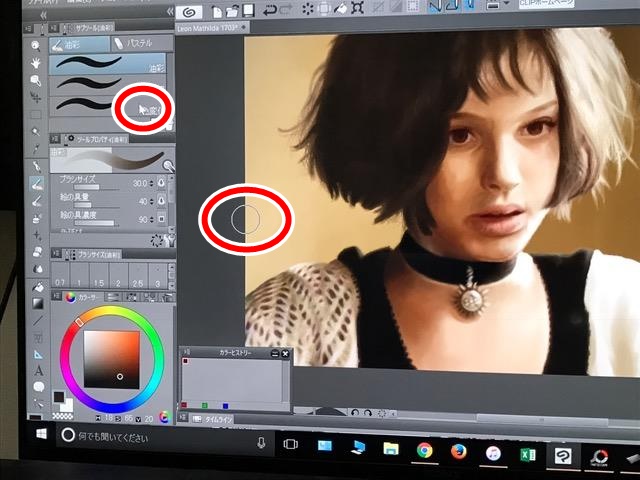Toggle brush size pressure dynamics button
The image size is (640, 480).
coord(161,183)
